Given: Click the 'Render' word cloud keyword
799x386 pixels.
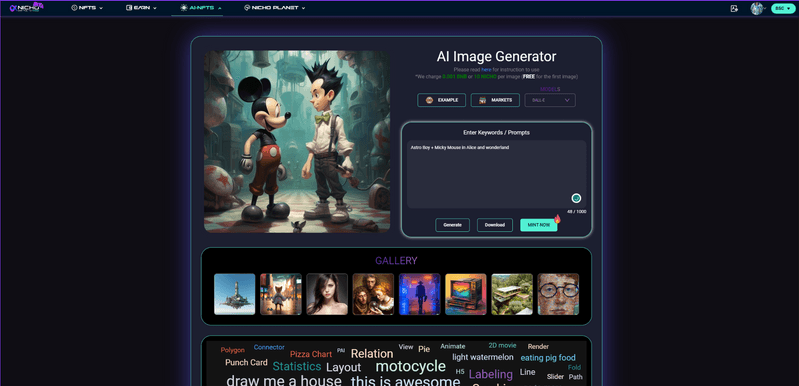Looking at the screenshot, I should [538, 346].
